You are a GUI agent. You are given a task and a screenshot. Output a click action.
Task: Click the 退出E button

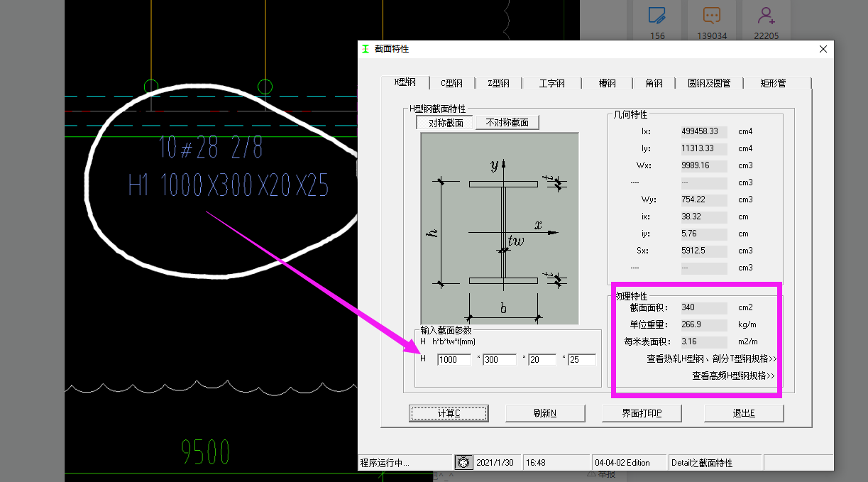point(743,413)
